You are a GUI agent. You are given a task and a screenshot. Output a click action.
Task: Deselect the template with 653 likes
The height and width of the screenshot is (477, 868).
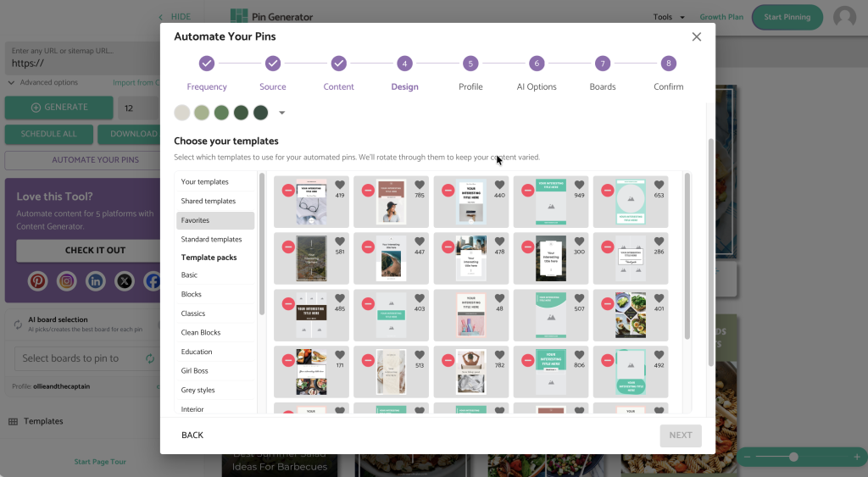607,191
